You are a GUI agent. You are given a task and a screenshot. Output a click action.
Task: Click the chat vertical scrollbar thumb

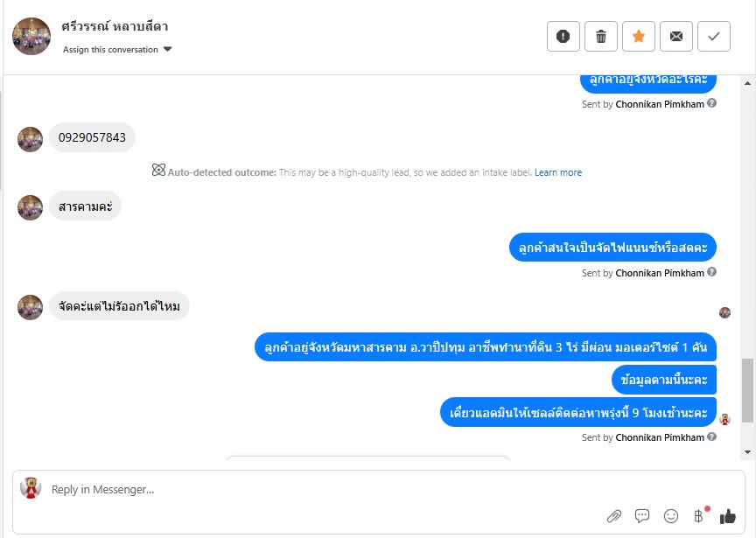click(747, 390)
